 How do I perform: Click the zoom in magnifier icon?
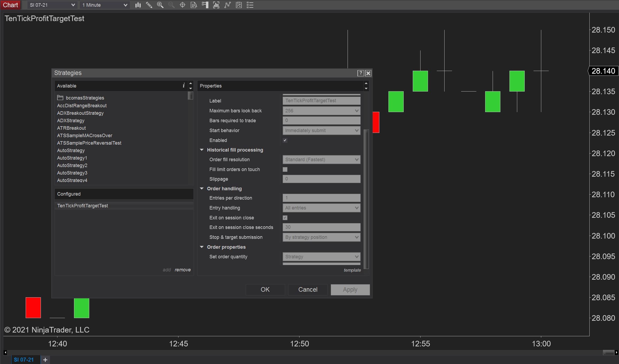pyautogui.click(x=160, y=5)
